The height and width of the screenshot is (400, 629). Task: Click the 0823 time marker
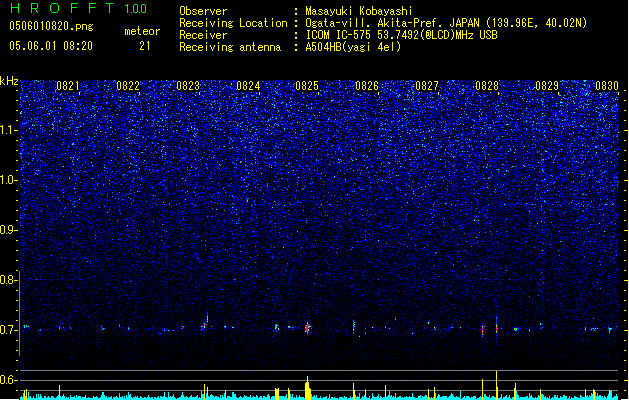tap(188, 86)
